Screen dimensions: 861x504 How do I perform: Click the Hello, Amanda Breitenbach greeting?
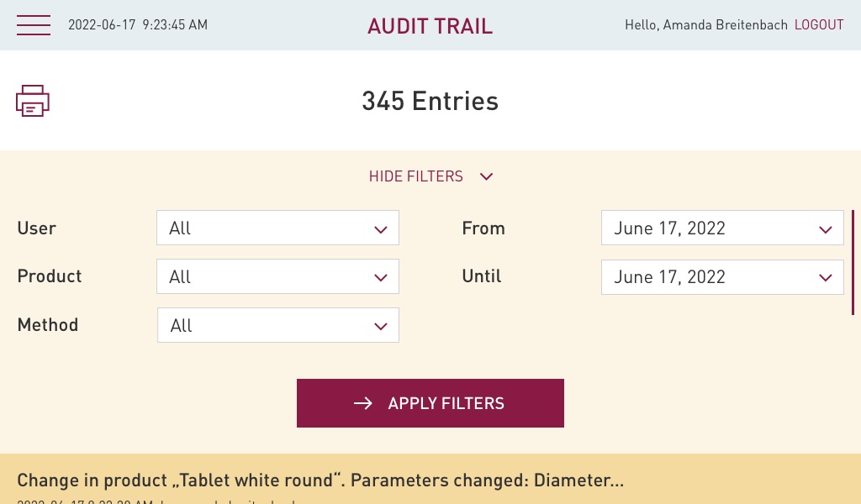click(x=706, y=25)
